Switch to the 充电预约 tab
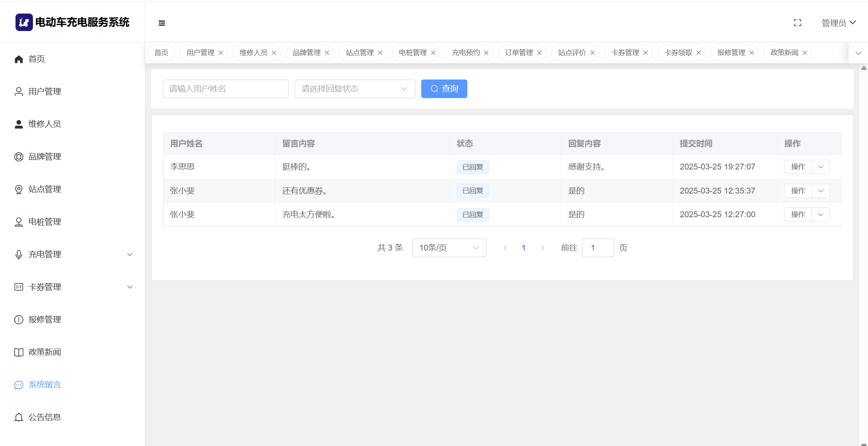Screen dimensions: 868x446 465,53
